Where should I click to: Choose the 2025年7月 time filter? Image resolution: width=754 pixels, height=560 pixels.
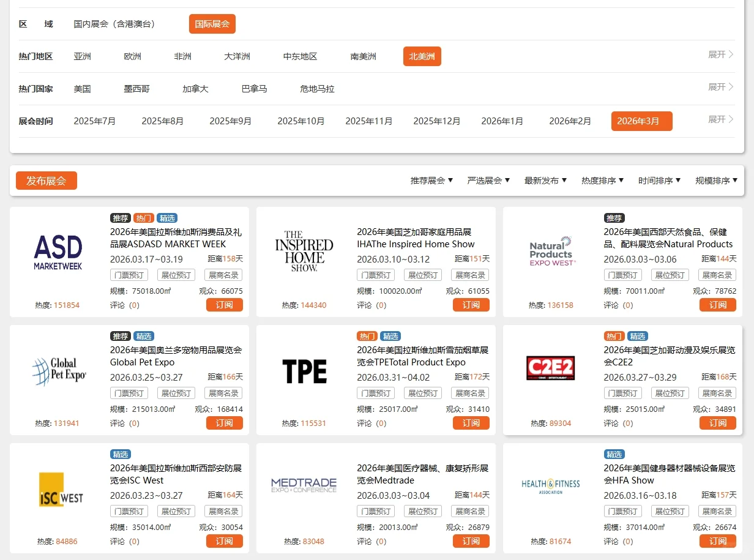tap(95, 121)
